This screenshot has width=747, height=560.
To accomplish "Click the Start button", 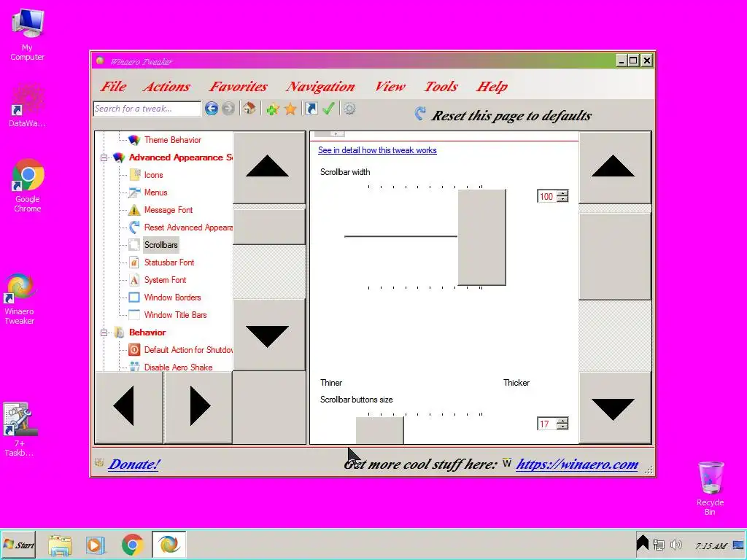I will [18, 545].
